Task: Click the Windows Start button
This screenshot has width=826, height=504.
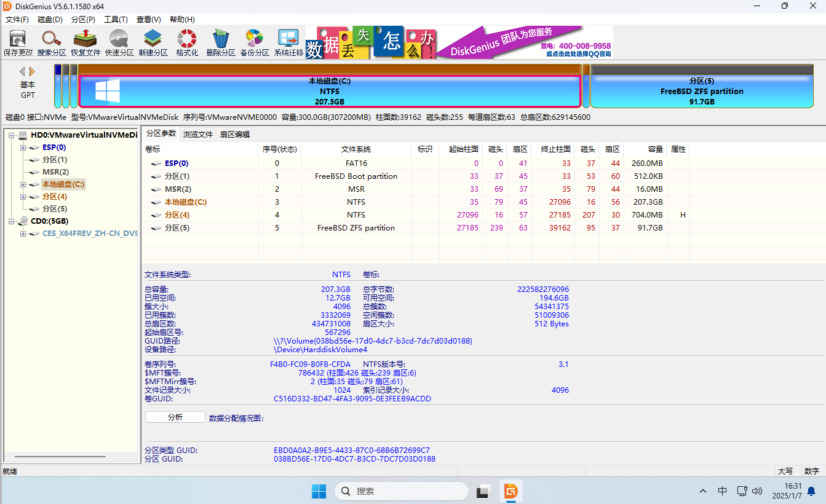Action: click(x=319, y=491)
